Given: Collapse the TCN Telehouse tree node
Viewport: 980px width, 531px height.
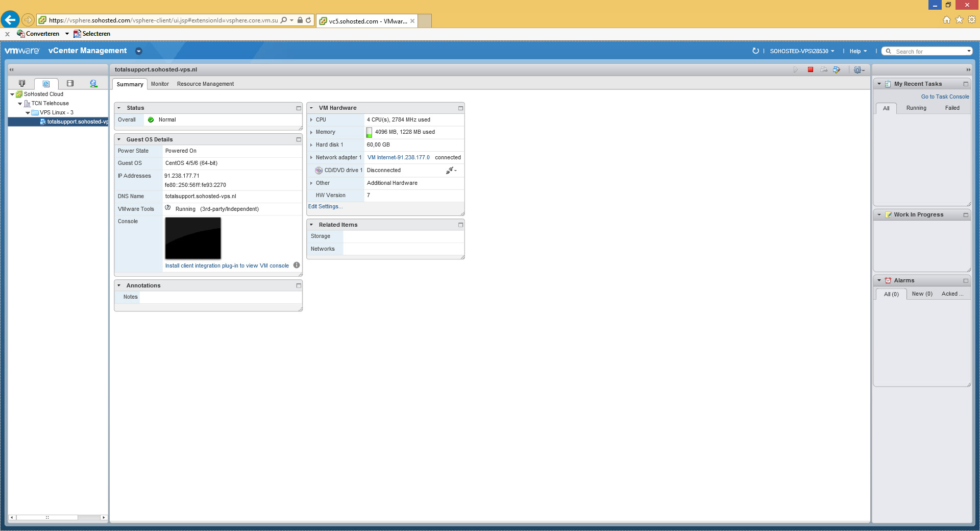Looking at the screenshot, I should tap(20, 104).
